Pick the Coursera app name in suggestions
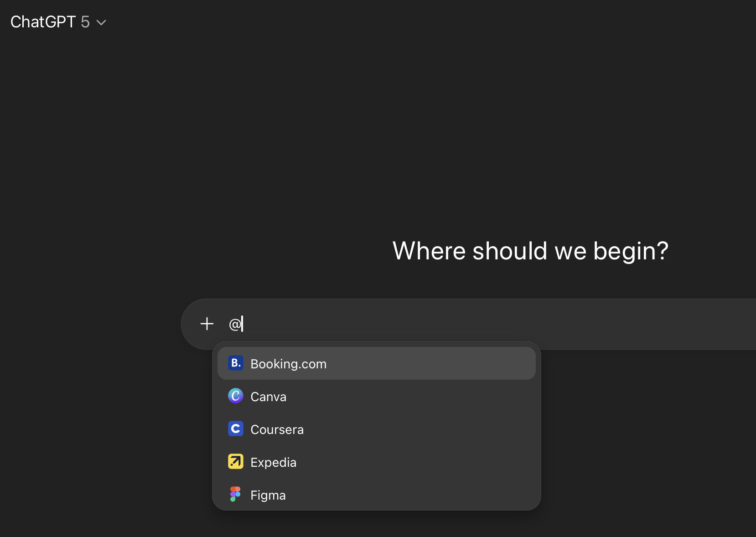Image resolution: width=756 pixels, height=537 pixels. pos(277,429)
